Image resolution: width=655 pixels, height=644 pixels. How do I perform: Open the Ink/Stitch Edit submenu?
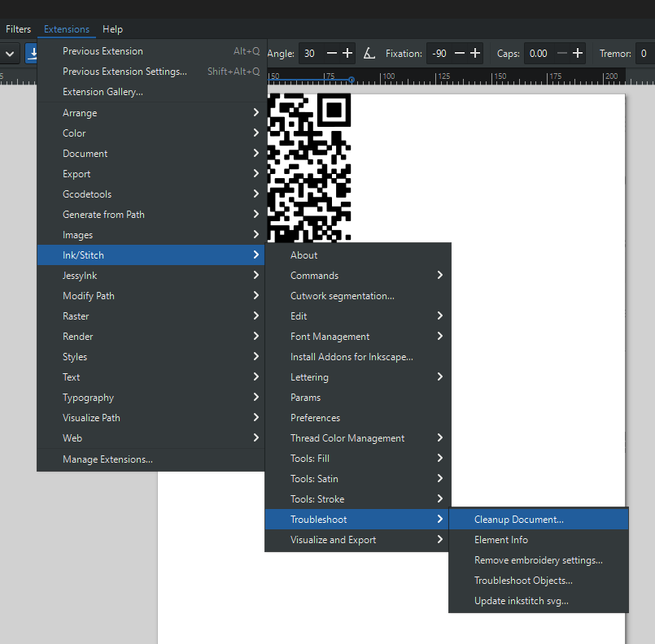(358, 316)
